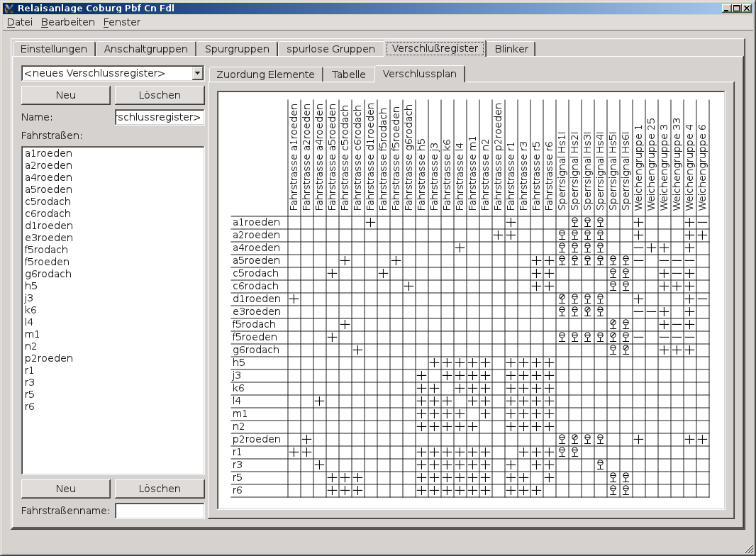Click plus mark at row l4, column a4roeden
Screen dimensions: 756x556
(319, 401)
